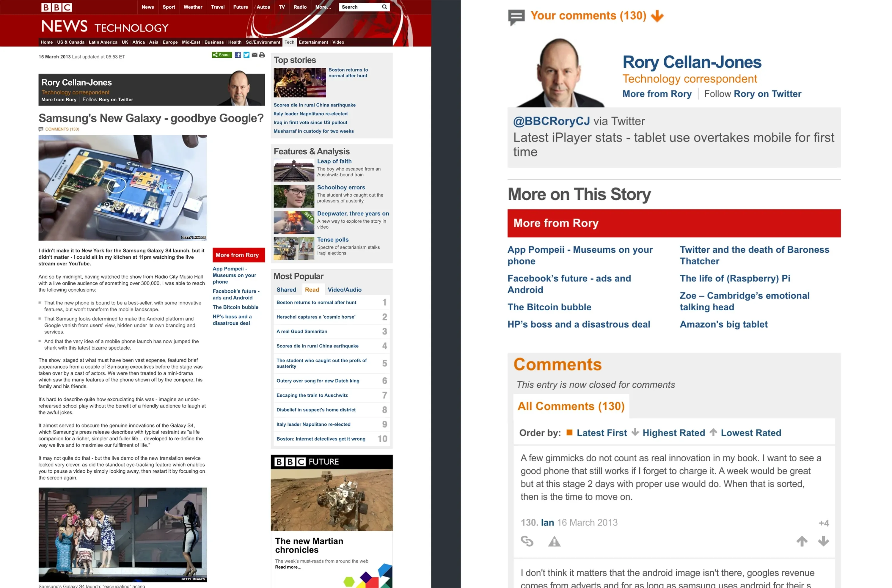
Task: Open COMMENTS (130) link under headline
Action: pos(62,129)
